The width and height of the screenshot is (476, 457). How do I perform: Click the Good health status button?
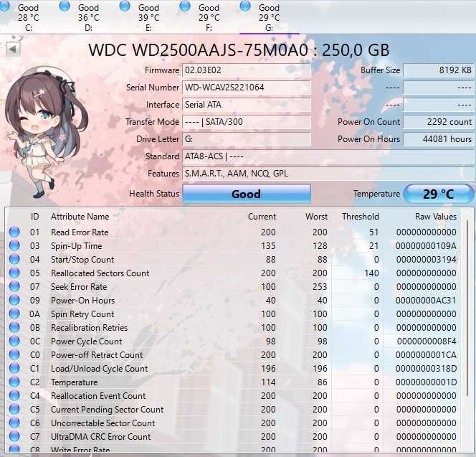(x=246, y=194)
